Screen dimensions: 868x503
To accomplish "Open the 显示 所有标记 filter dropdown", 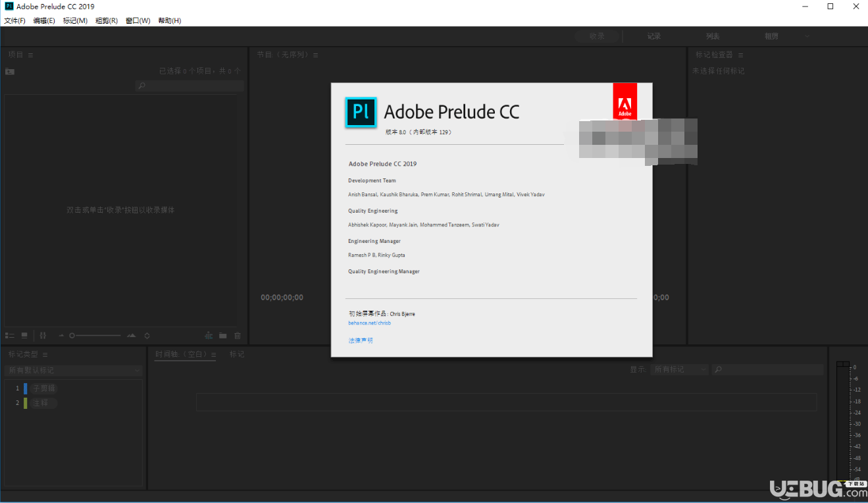I will pos(679,370).
